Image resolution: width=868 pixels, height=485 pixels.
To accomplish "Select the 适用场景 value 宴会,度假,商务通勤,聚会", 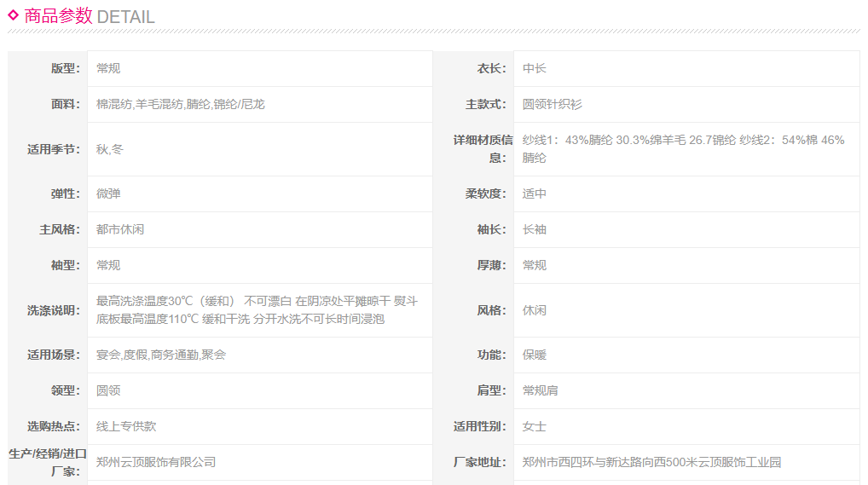I will point(161,355).
